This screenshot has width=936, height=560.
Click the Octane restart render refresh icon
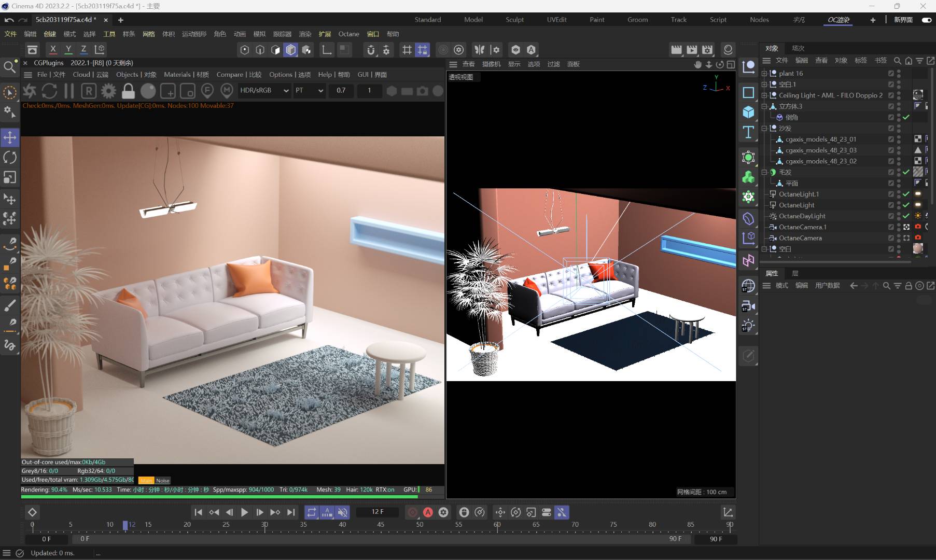[x=49, y=91]
